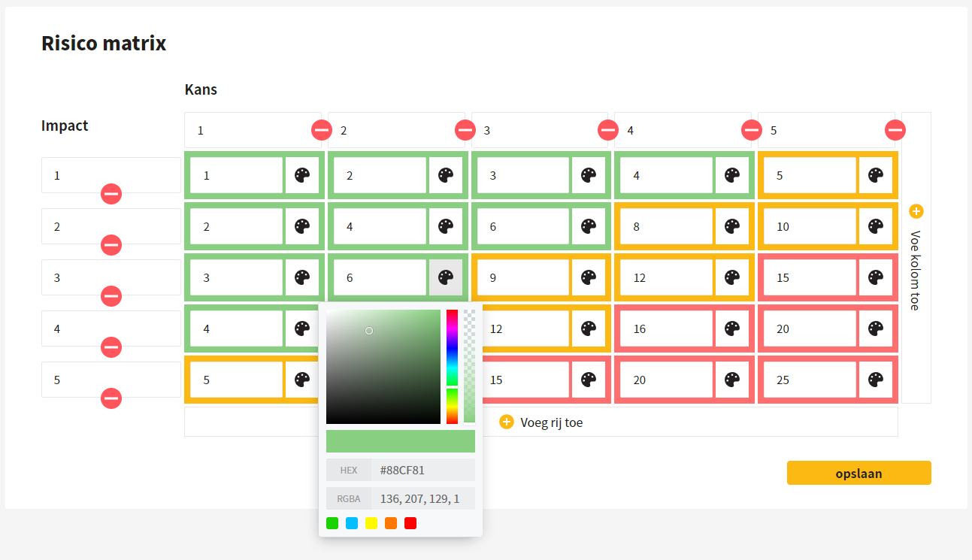The width and height of the screenshot is (972, 560).
Task: Remove Impact row 2 with minus icon
Action: tap(111, 245)
